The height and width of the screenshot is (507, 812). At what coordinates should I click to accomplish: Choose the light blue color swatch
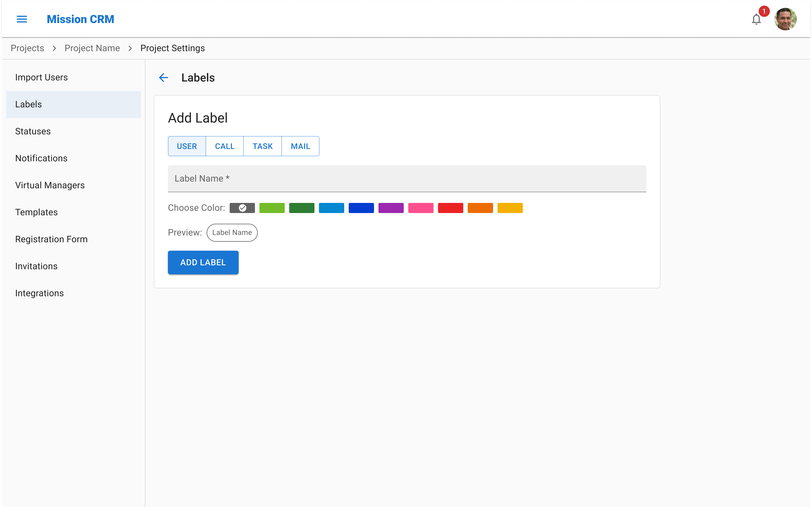click(x=332, y=208)
